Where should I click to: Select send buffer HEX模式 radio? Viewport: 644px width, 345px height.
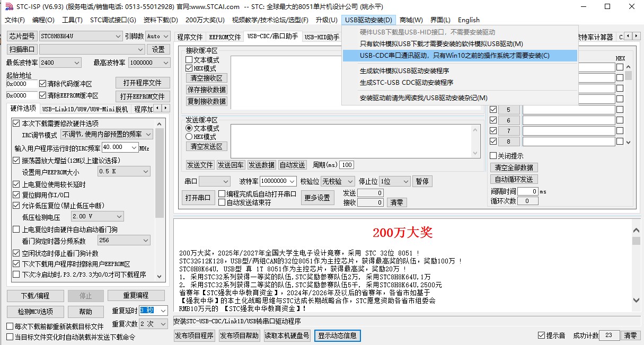pos(189,136)
